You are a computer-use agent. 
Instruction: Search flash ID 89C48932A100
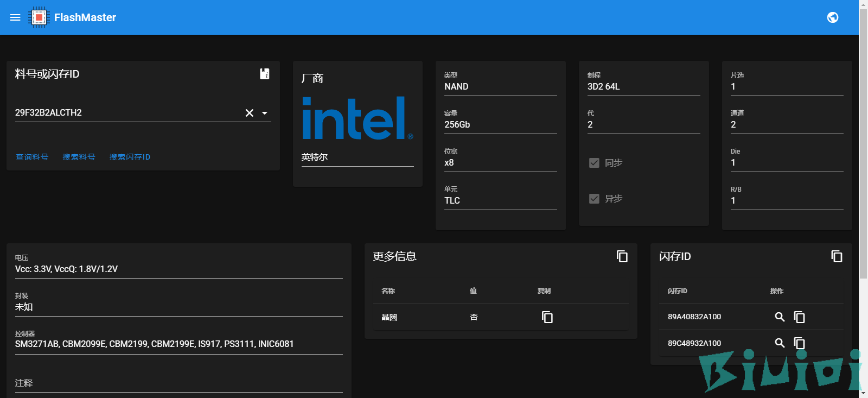pyautogui.click(x=780, y=343)
